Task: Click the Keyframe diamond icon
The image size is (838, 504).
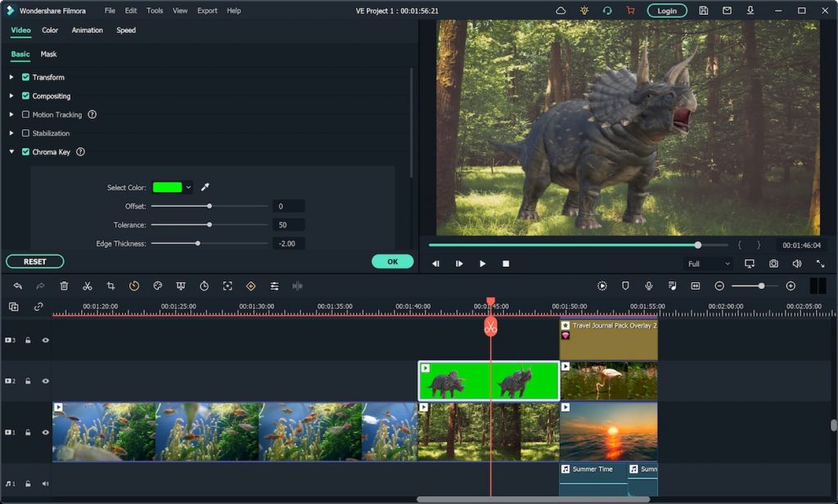Action: coord(250,286)
